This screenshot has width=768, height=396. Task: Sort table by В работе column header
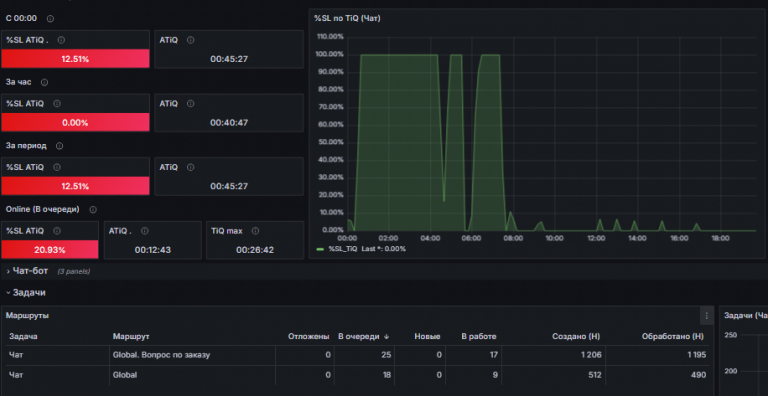tap(479, 337)
